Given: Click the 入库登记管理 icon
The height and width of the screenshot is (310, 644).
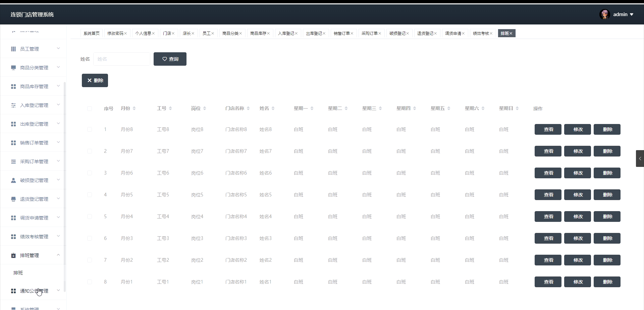Looking at the screenshot, I should 13,105.
